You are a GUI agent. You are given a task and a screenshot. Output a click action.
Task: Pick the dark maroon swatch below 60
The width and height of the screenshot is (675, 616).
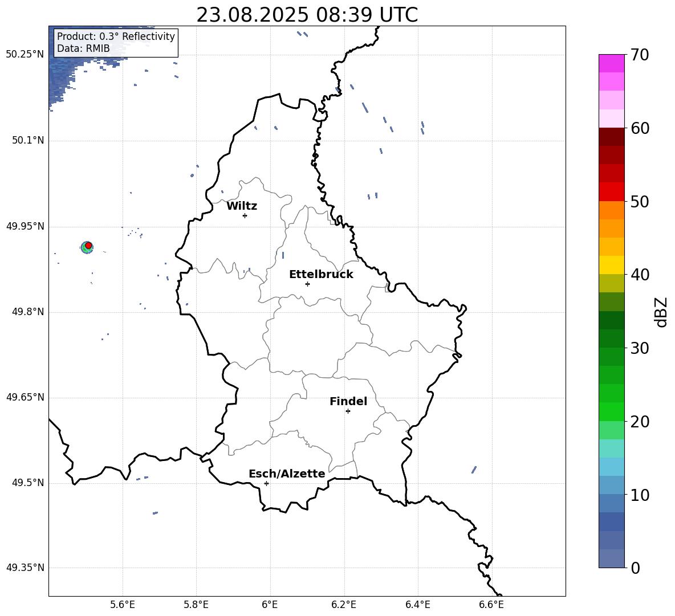click(611, 137)
